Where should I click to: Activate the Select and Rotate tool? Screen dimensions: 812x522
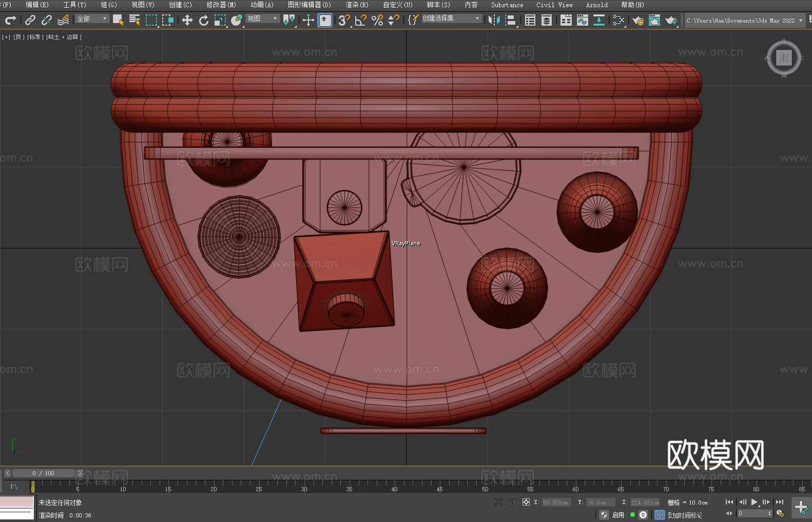click(x=204, y=20)
